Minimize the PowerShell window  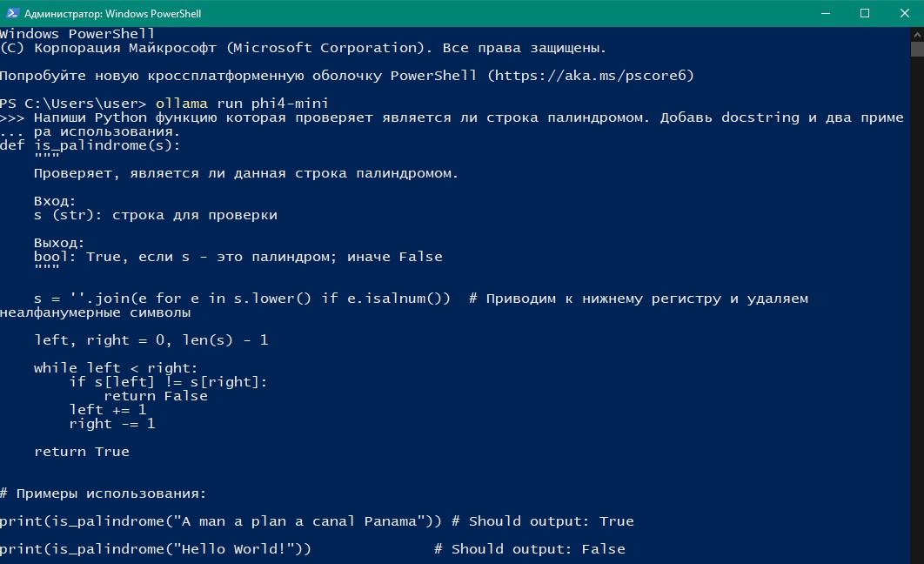(824, 13)
